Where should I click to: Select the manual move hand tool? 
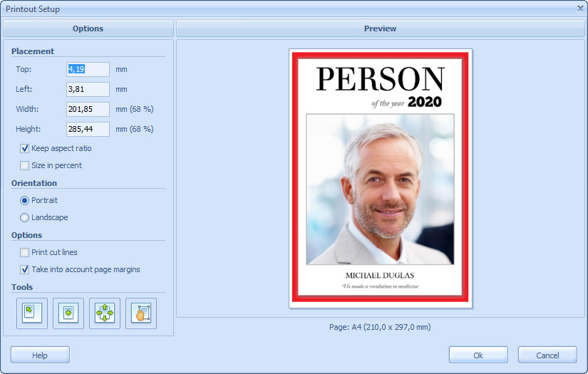click(141, 313)
